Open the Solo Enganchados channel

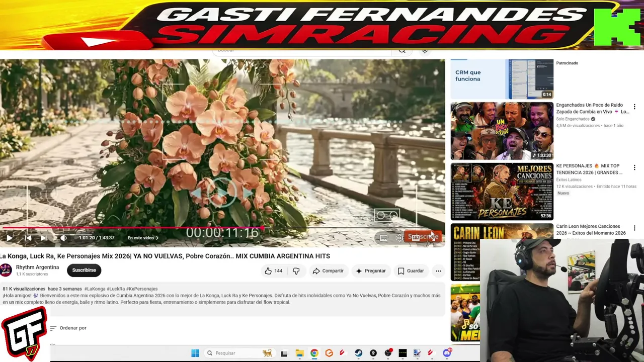pyautogui.click(x=573, y=119)
